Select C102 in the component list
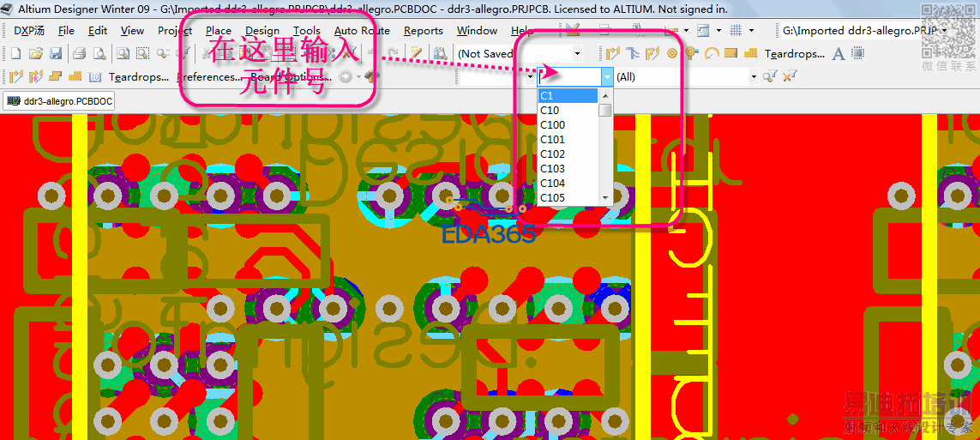980x440 pixels. click(x=568, y=154)
